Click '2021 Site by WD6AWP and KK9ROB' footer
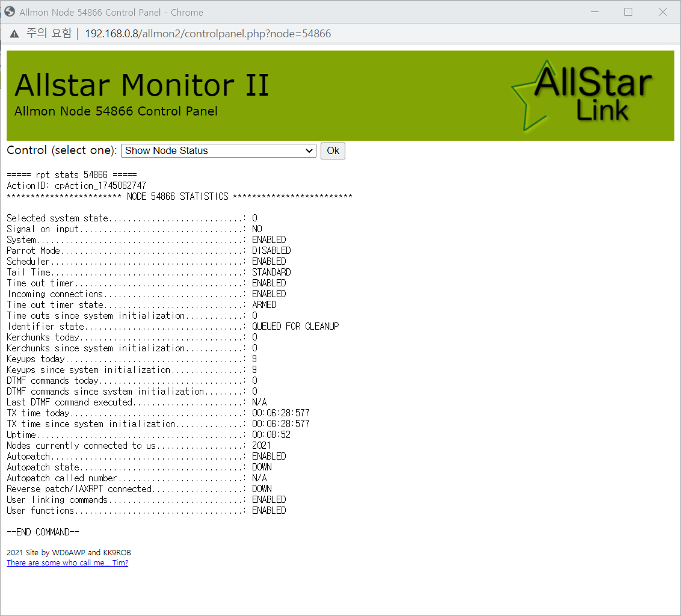The height and width of the screenshot is (616, 681). coord(69,553)
